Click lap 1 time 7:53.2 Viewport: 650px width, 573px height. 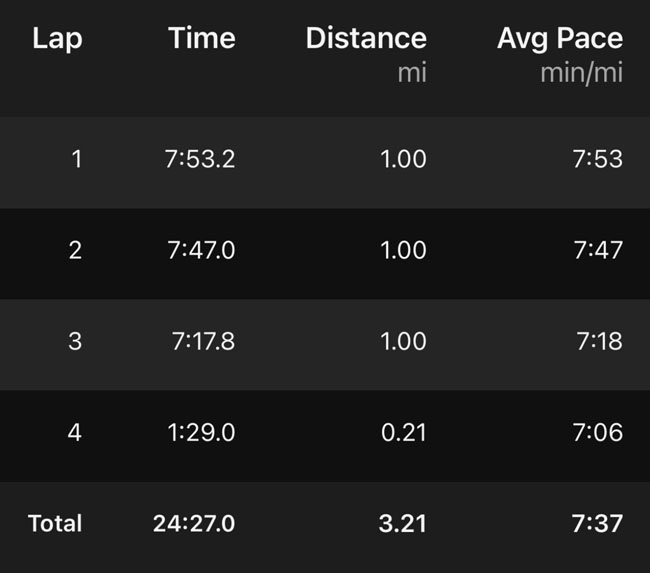[201, 158]
